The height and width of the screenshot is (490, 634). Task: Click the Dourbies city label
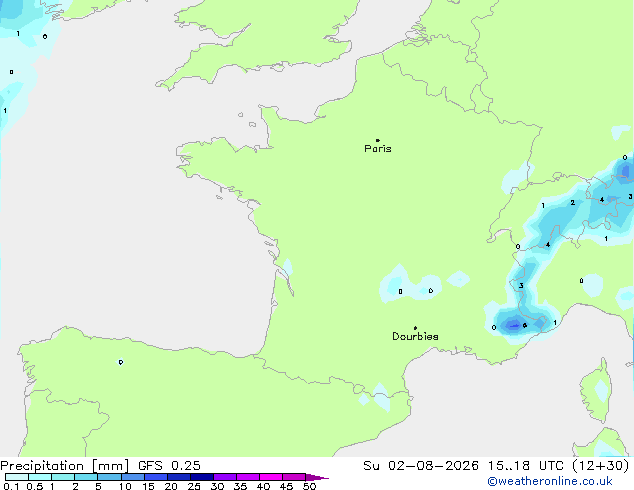pyautogui.click(x=415, y=336)
